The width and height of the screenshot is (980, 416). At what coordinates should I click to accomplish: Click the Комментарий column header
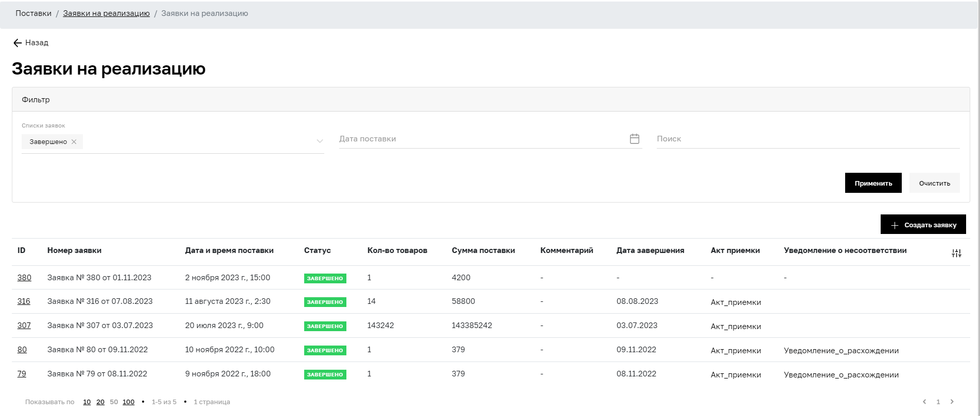coord(567,250)
